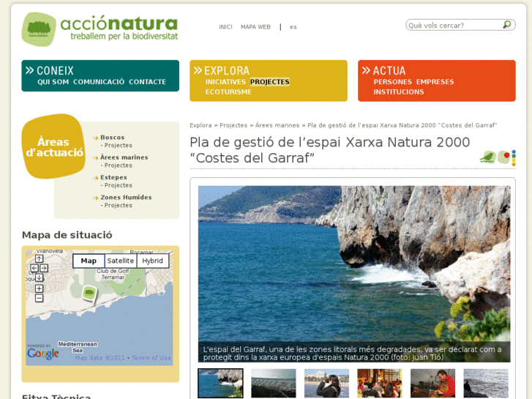
Task: Open the Àrees marines link
Action: point(124,157)
